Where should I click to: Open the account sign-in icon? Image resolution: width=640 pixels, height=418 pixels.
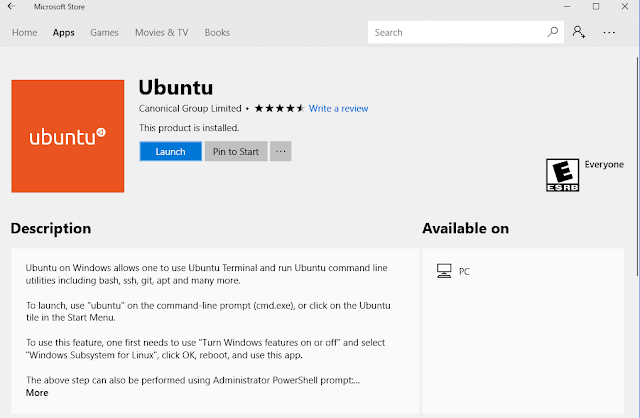click(579, 32)
